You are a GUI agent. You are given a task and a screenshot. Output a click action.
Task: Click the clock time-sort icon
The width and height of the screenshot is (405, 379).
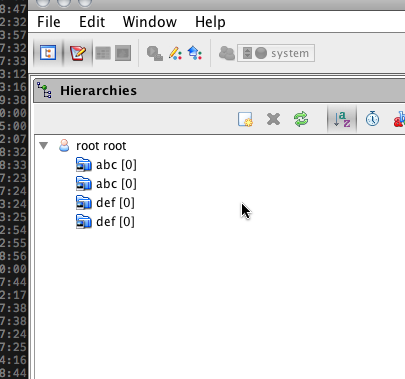(372, 119)
